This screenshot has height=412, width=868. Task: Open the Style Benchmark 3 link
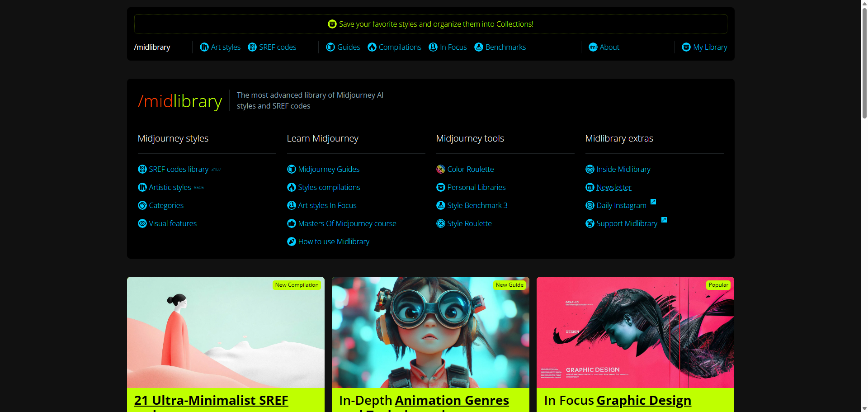(472, 205)
